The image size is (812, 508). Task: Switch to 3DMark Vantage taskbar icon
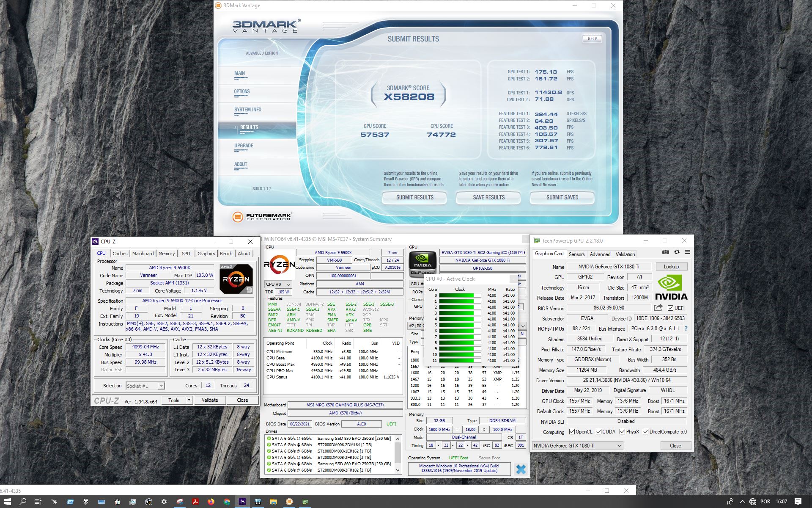289,502
